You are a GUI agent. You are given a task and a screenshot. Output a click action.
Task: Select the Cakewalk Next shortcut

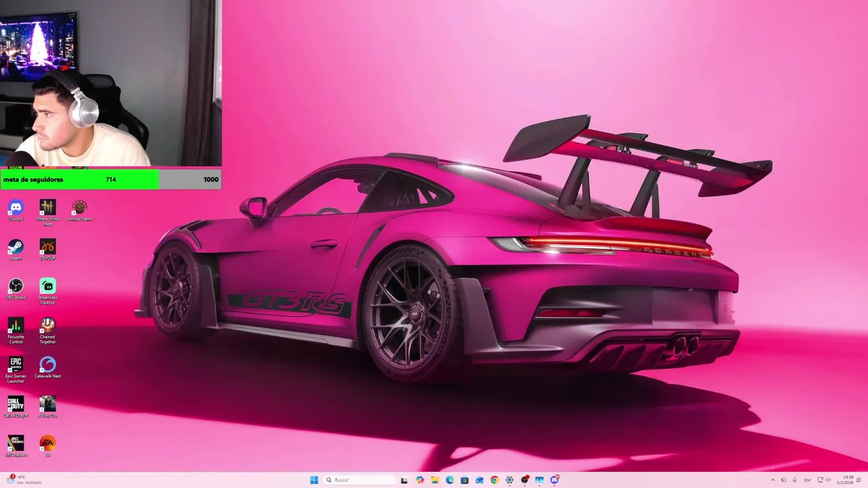47,367
